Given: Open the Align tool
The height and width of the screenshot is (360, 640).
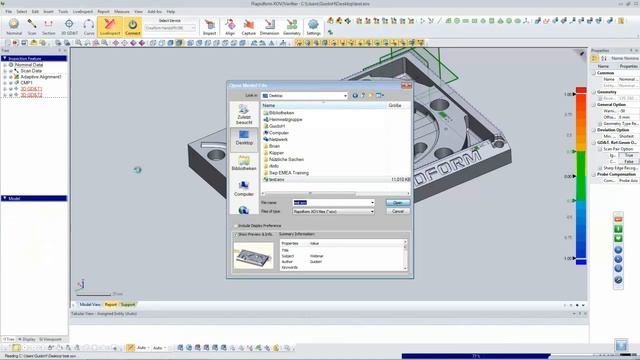Looking at the screenshot, I should tap(230, 27).
